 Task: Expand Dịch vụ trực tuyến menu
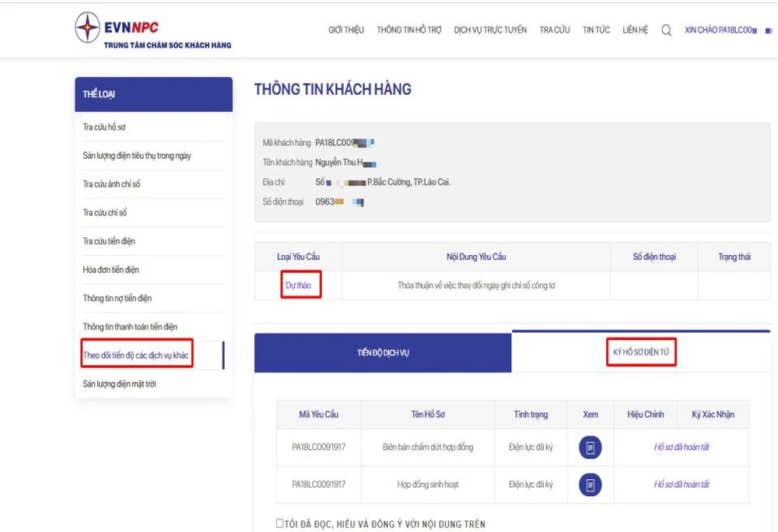(490, 30)
